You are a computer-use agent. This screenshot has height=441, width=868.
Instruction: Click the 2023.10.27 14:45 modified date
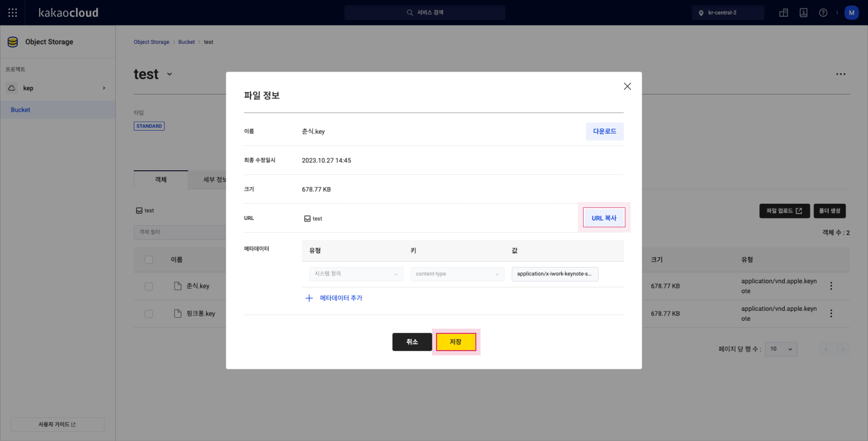point(326,160)
